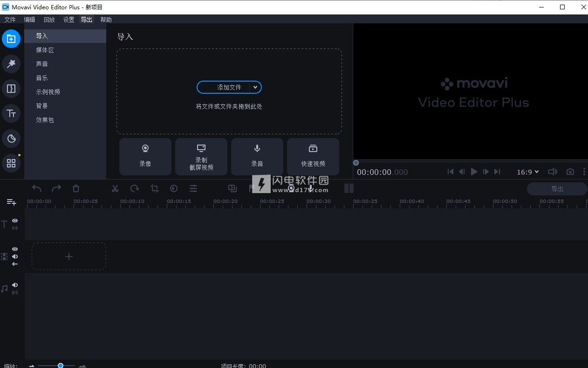Click the preview seek bar handle

click(x=356, y=163)
